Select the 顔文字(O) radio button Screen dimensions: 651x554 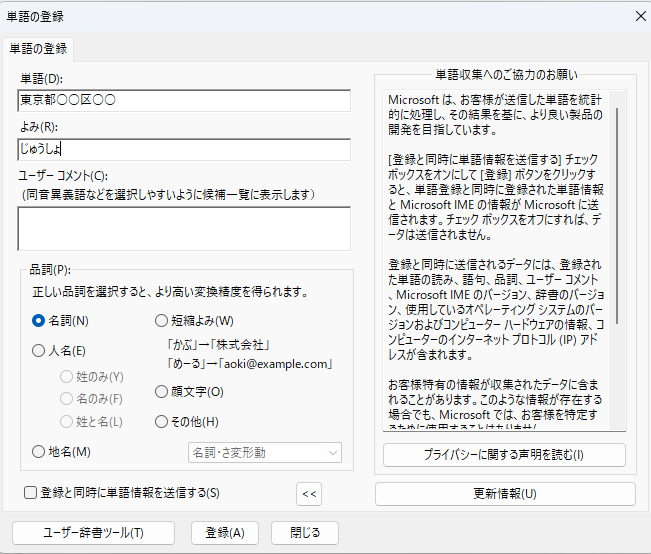pos(162,391)
